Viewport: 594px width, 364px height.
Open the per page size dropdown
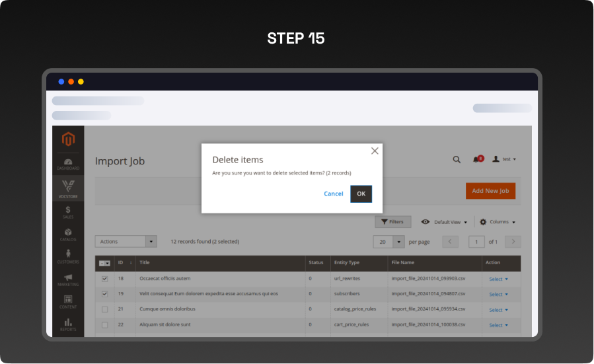coord(398,242)
